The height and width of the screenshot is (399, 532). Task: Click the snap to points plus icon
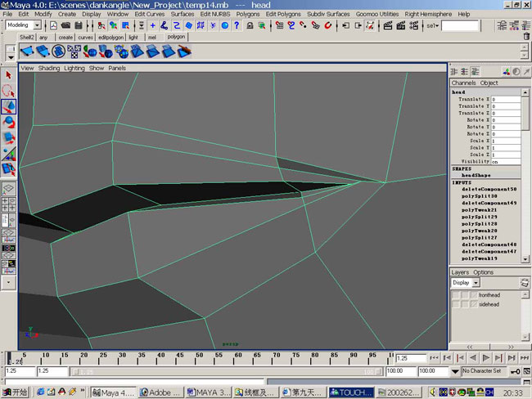point(153,25)
